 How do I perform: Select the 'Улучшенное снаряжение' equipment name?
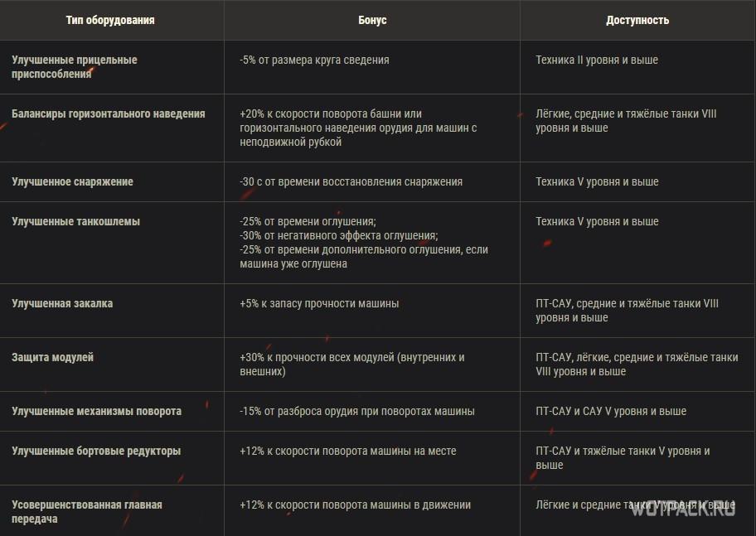tap(72, 181)
